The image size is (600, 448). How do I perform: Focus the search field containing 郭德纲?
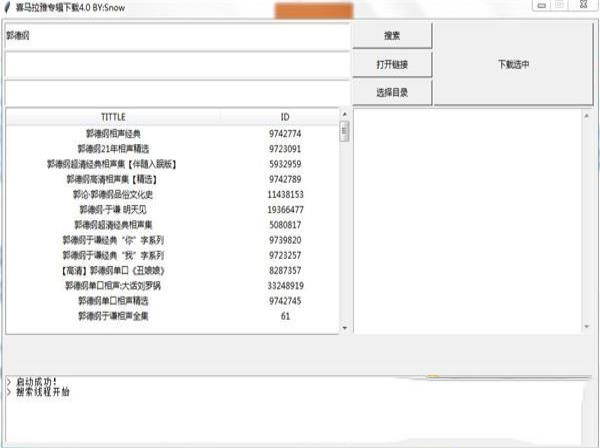click(x=177, y=36)
